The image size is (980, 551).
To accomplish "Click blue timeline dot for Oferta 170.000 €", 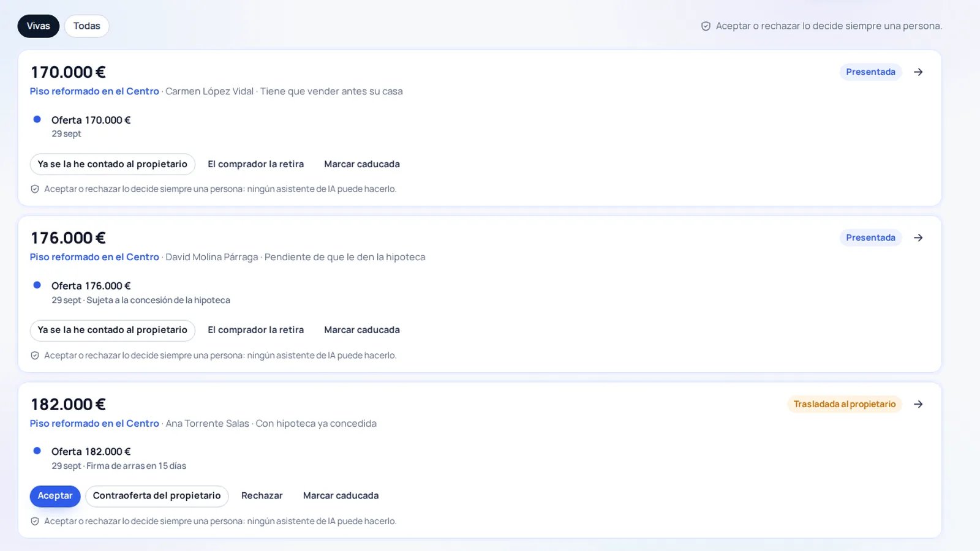I will pyautogui.click(x=37, y=119).
